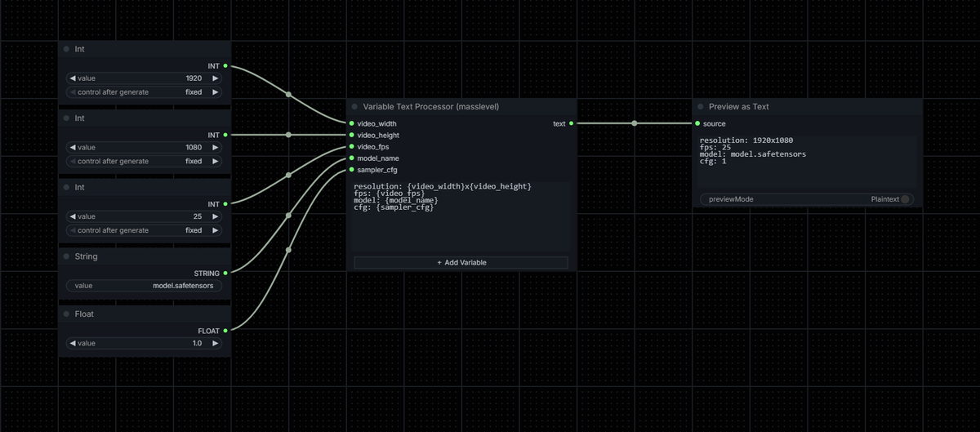Collapse the Int node with value 25
Screen dimensions: 980x432
[66, 188]
